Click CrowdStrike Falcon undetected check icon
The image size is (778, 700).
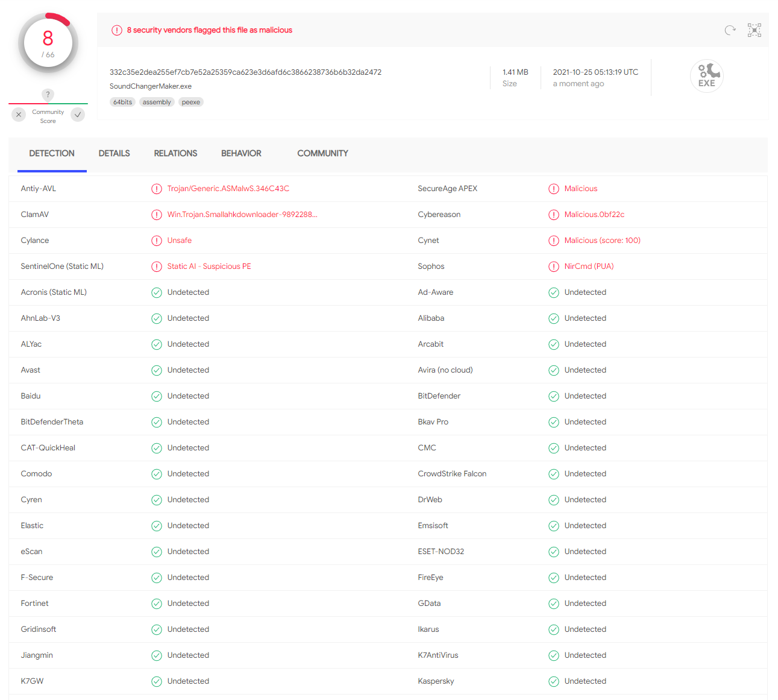click(554, 474)
